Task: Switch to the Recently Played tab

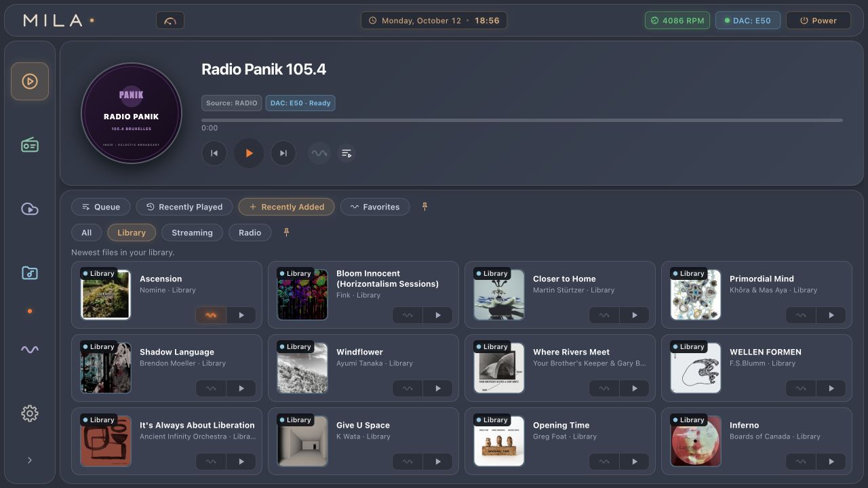Action: [x=184, y=207]
